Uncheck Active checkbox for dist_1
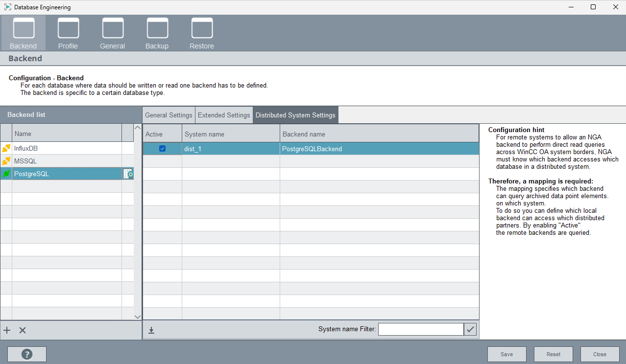Screen dimensions: 626x364 point(163,149)
